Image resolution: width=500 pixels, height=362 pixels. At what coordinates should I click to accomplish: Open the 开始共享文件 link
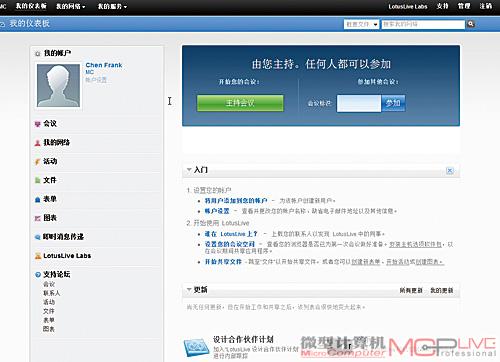pos(223,262)
